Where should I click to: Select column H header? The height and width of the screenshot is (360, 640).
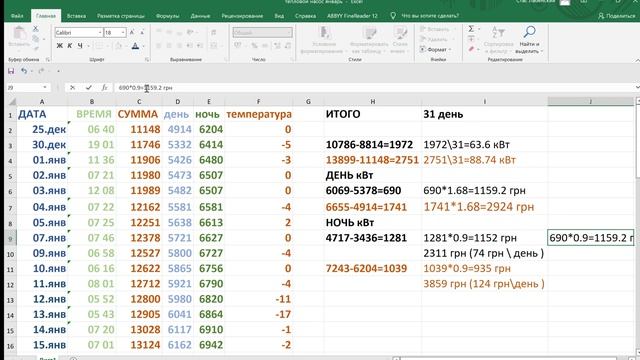pyautogui.click(x=373, y=101)
